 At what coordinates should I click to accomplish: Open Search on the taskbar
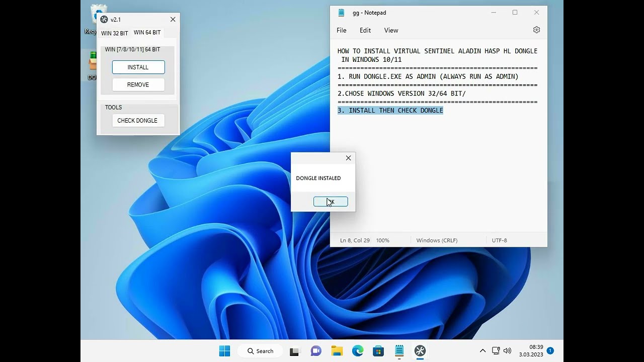tap(261, 351)
